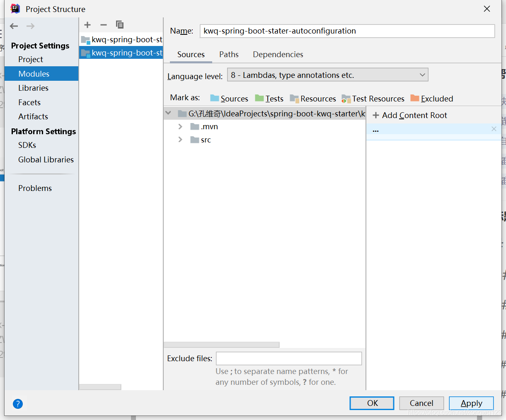Image resolution: width=506 pixels, height=420 pixels.
Task: Mark folder as Test Resources
Action: (x=373, y=99)
